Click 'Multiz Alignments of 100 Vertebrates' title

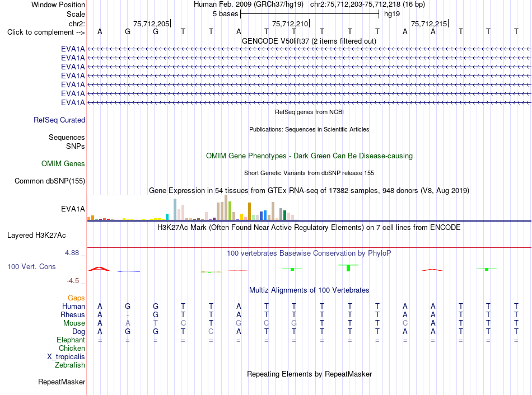pyautogui.click(x=309, y=290)
